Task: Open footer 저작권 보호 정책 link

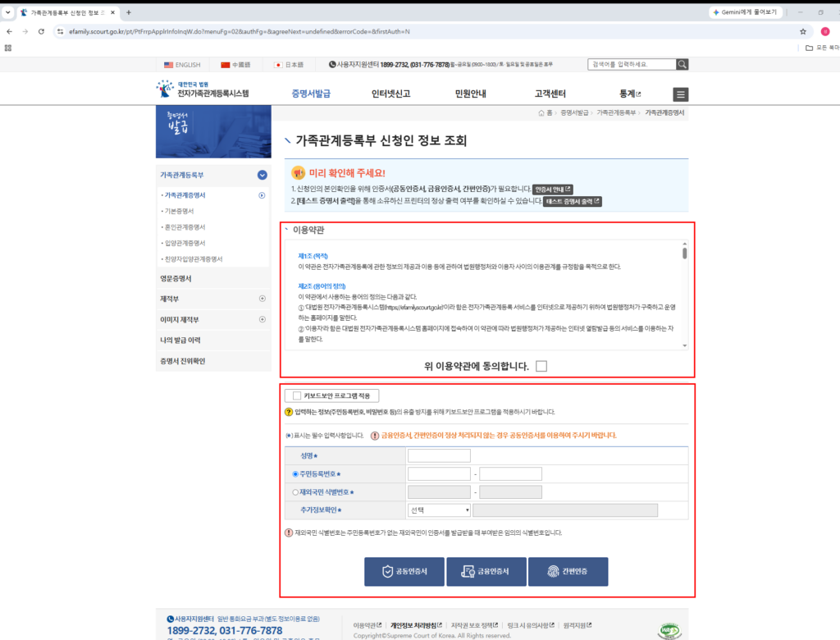Action: 474,625
